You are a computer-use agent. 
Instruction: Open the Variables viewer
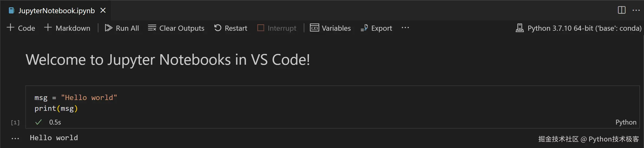coord(330,28)
